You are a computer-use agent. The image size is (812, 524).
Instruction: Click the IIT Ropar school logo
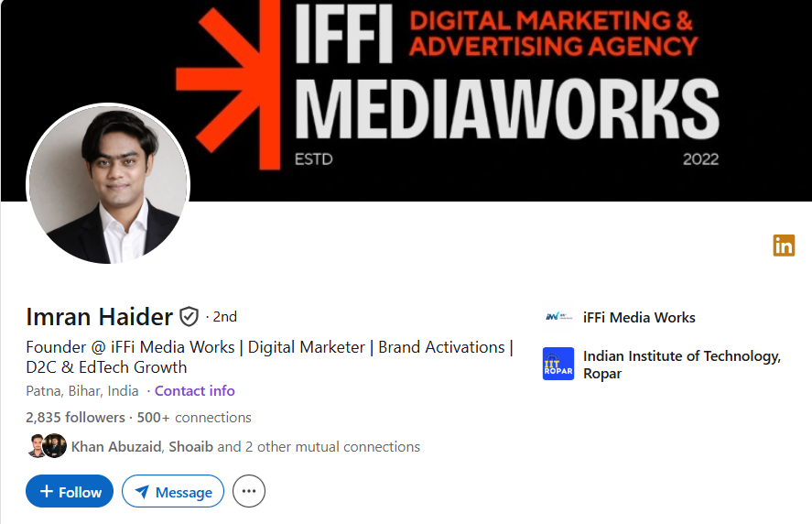click(x=558, y=364)
